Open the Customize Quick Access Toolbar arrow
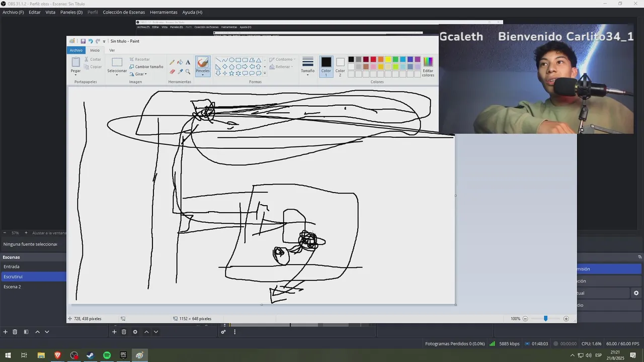The height and width of the screenshot is (362, 644). (x=104, y=41)
